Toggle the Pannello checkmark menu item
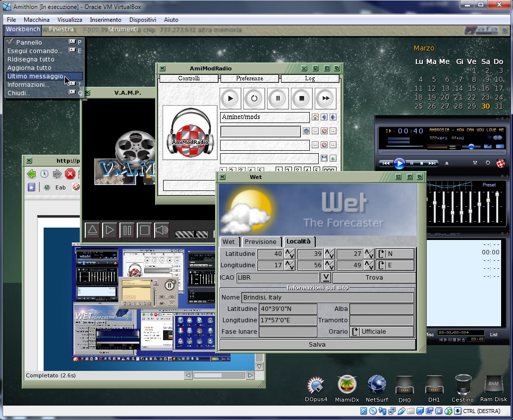The height and width of the screenshot is (420, 513). pos(29,43)
